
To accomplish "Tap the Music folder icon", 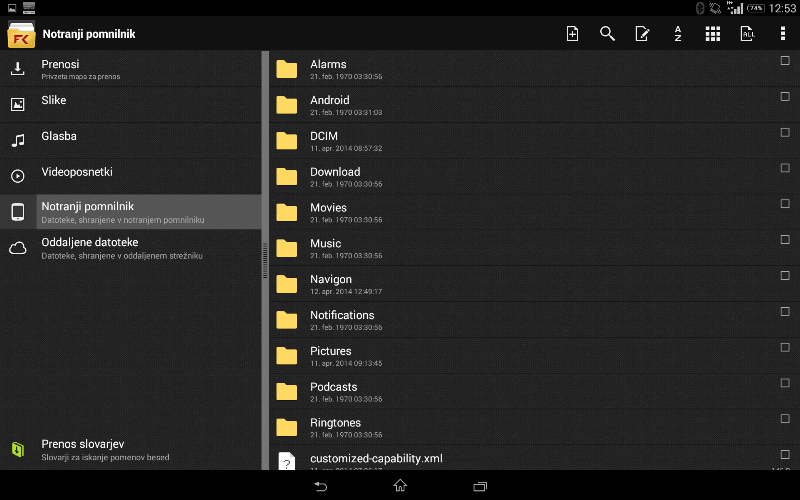I will [287, 248].
